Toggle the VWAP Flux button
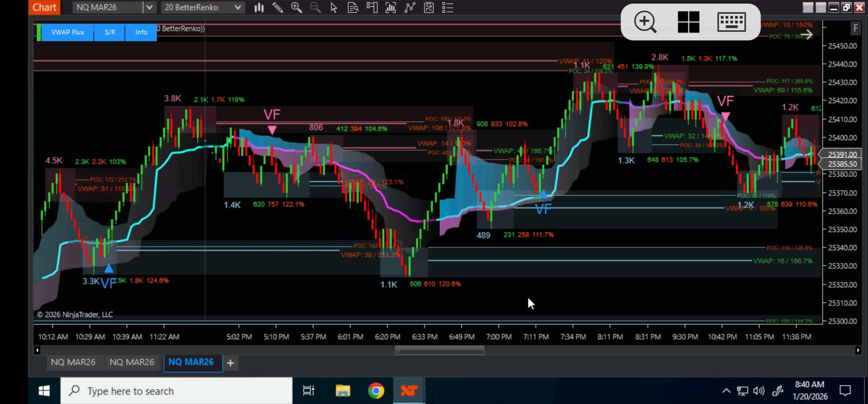The height and width of the screenshot is (404, 868). click(x=67, y=32)
